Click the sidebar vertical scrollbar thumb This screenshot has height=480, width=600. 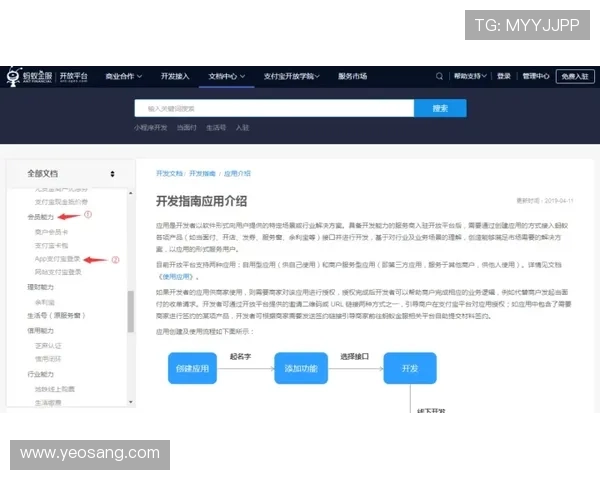pos(131,312)
